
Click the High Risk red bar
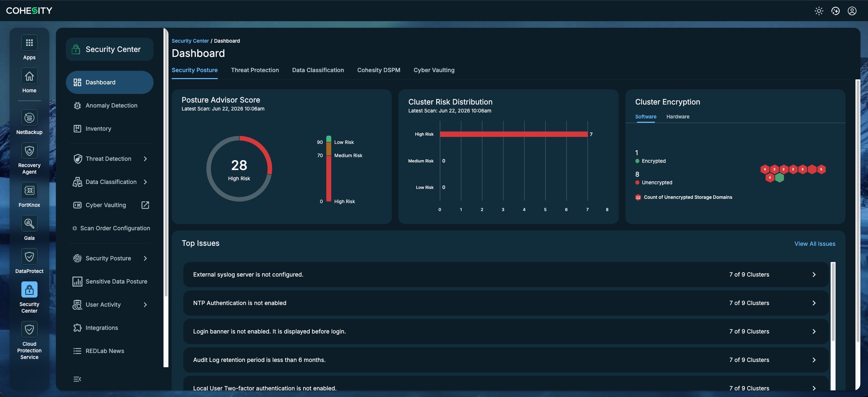514,134
